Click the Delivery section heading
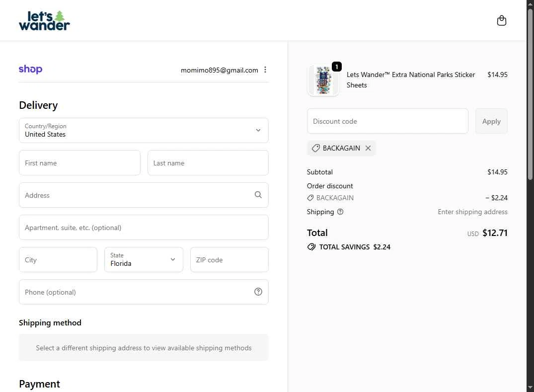Screen dimensions: 534x392 pos(38,105)
